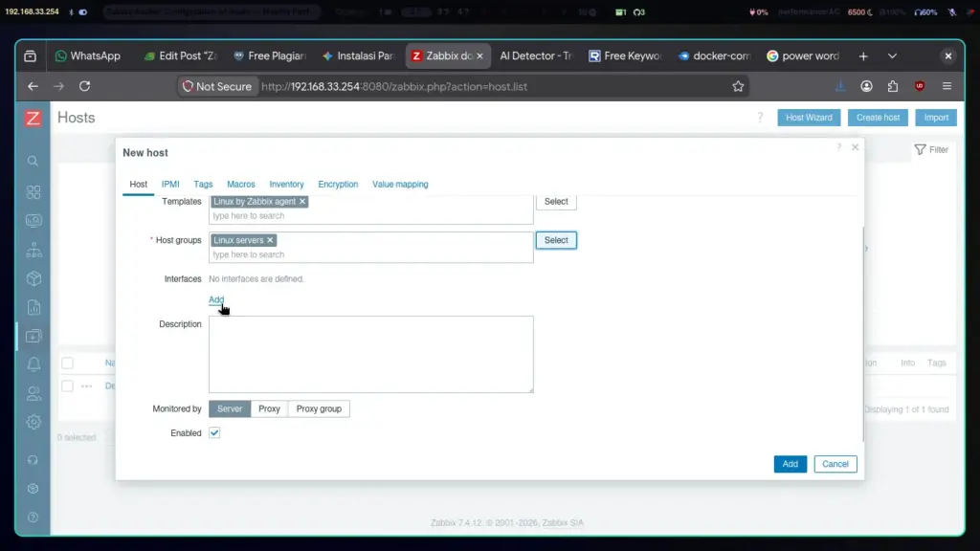The width and height of the screenshot is (980, 551).
Task: Click into the Description text area
Action: tap(371, 354)
